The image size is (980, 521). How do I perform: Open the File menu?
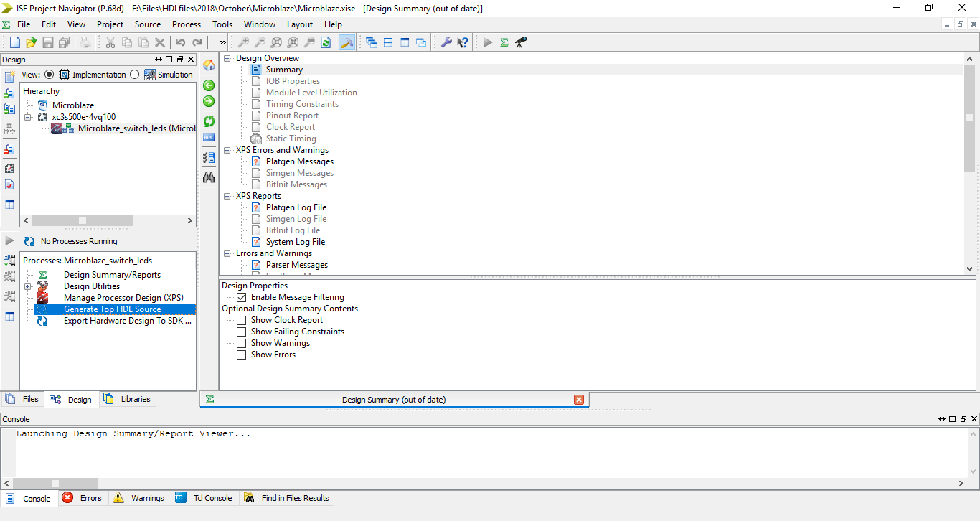pyautogui.click(x=24, y=24)
